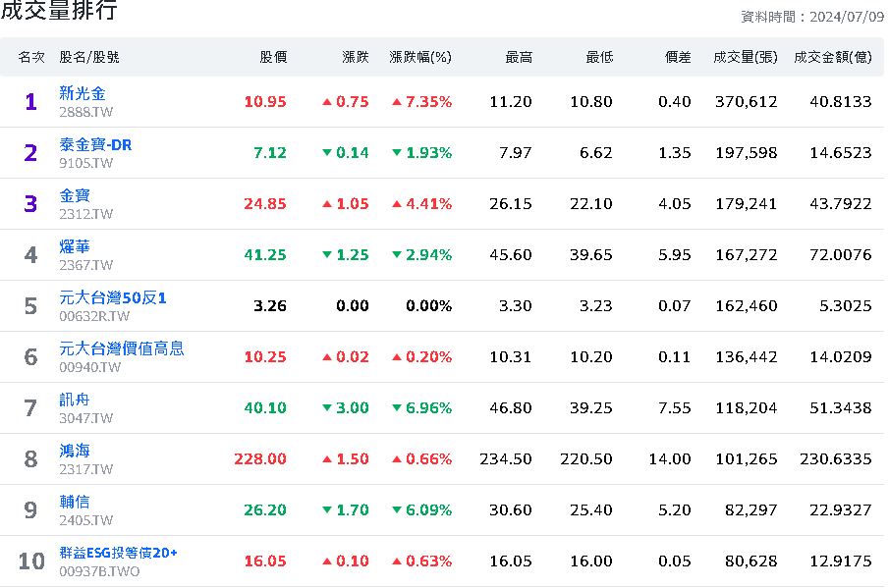Click 鴻海 price 228.00
Viewport: 889px width, 588px height.
(x=260, y=458)
